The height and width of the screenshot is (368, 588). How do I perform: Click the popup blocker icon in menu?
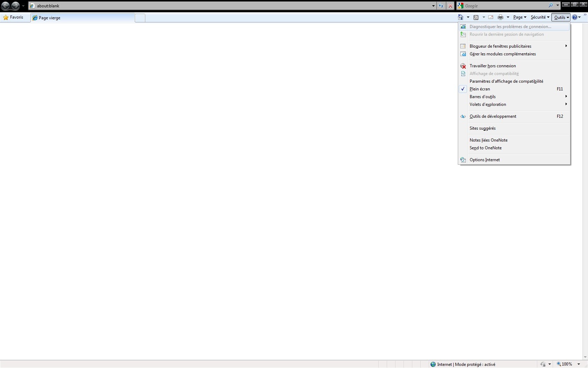pos(463,46)
